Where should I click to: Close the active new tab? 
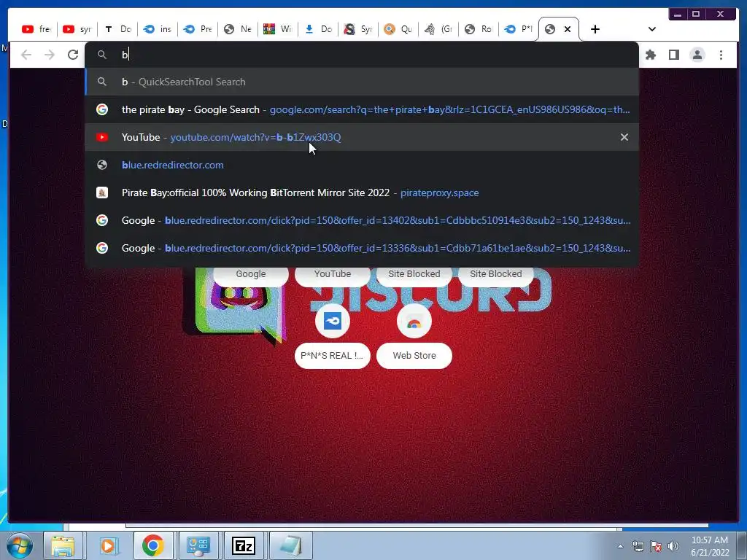(568, 29)
